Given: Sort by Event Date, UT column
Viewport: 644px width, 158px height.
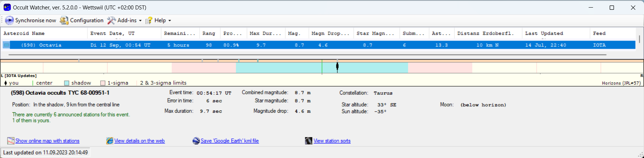Looking at the screenshot, I should click(x=112, y=33).
